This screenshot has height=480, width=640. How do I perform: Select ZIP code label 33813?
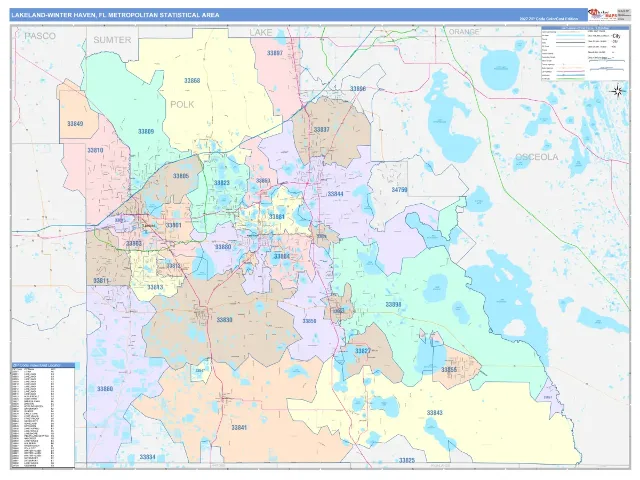pyautogui.click(x=155, y=287)
